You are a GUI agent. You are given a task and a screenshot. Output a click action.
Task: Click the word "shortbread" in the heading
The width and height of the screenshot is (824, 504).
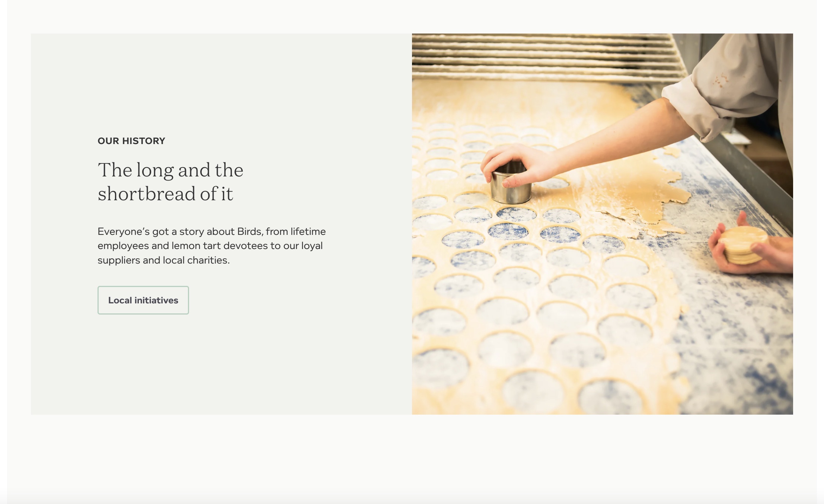point(147,194)
